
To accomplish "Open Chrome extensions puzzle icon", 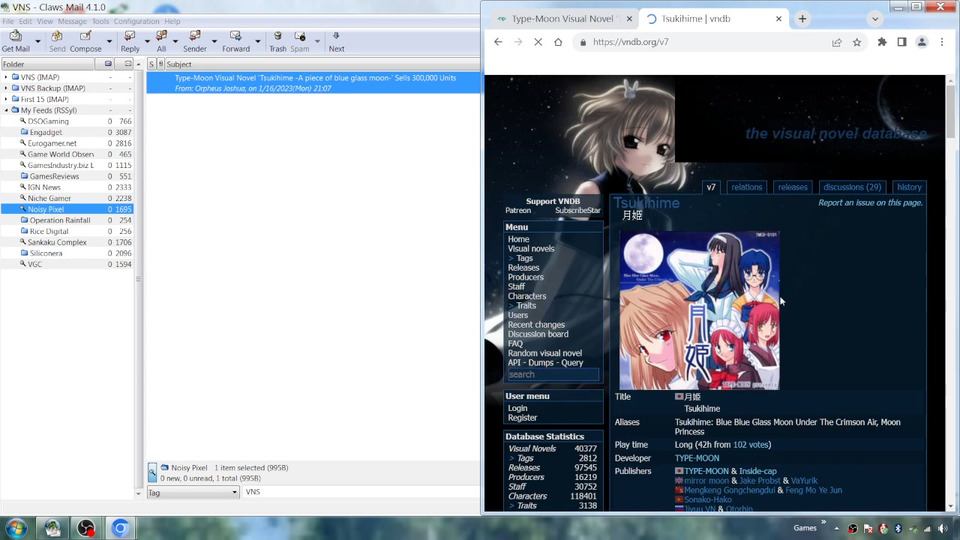I will 882,42.
